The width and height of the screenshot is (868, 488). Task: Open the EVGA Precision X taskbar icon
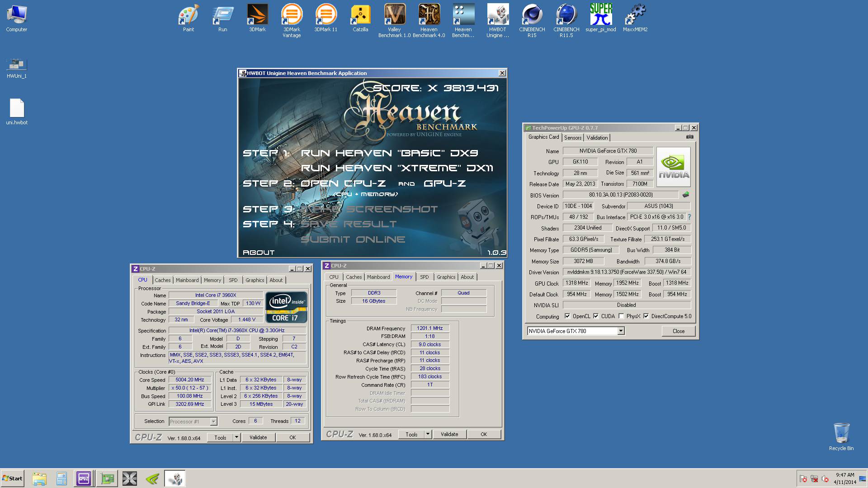pyautogui.click(x=130, y=479)
